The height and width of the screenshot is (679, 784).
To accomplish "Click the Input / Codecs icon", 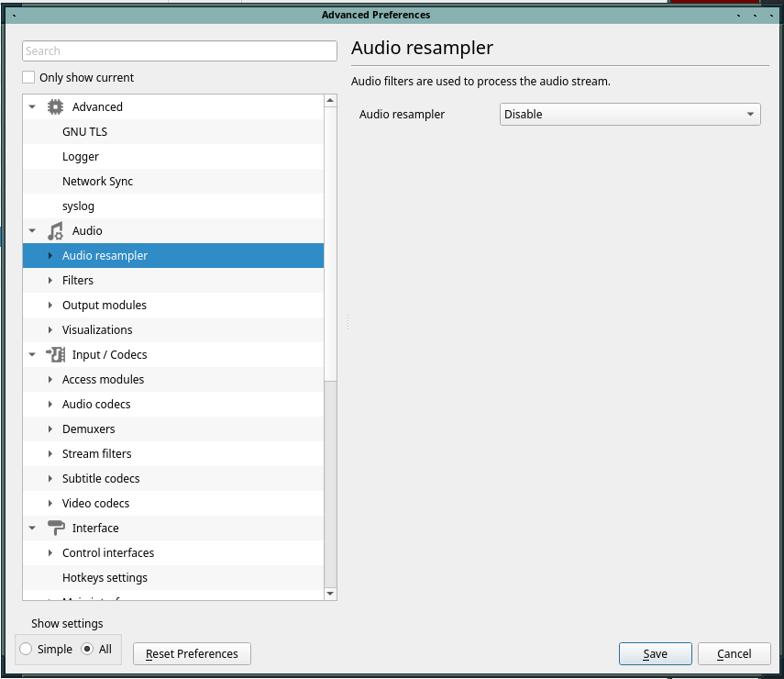I will pyautogui.click(x=55, y=354).
